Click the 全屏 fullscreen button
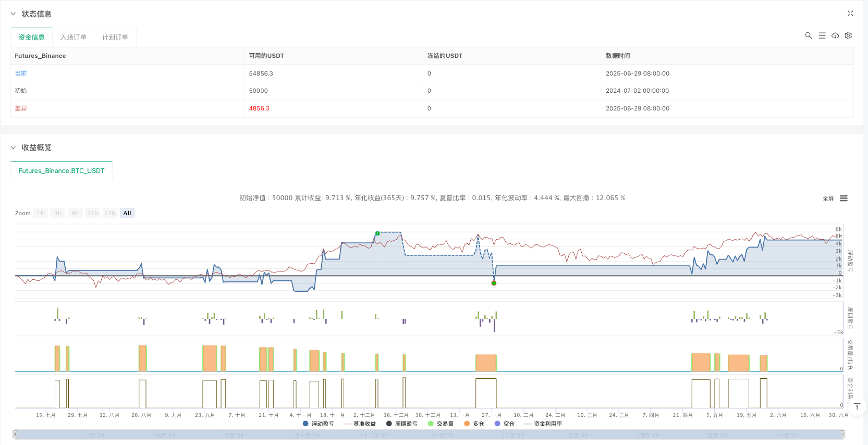 click(828, 199)
